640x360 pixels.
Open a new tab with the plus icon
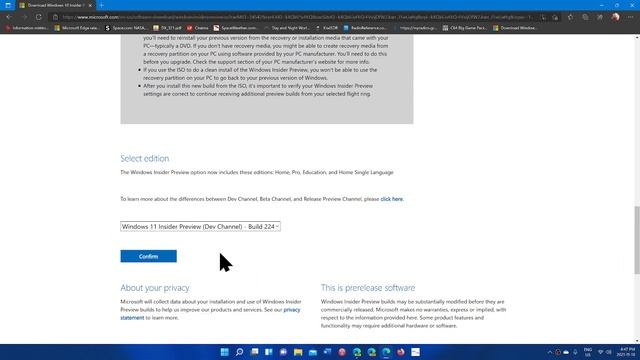point(101,5)
